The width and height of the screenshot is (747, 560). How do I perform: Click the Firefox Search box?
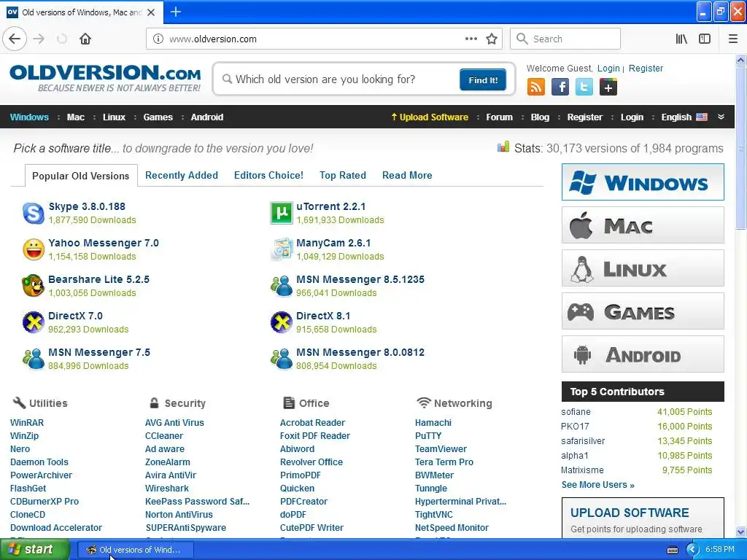(x=565, y=39)
